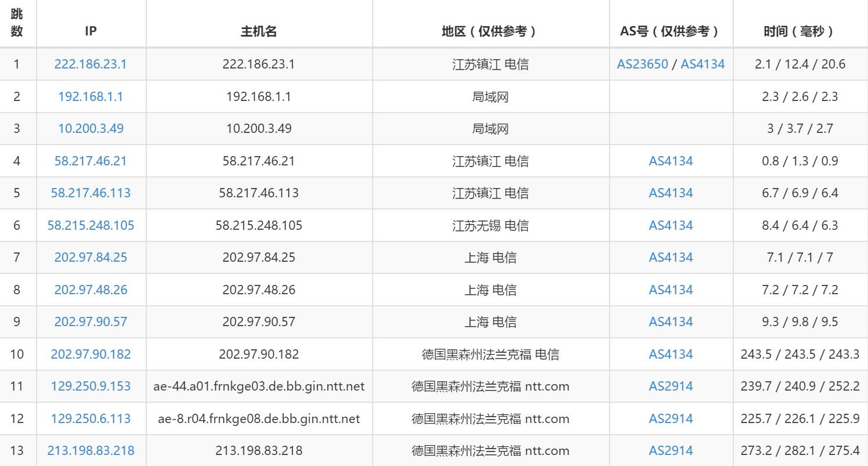Screen dimensions: 868x466
Task: Open the AS2914 link for 129.250.6.113
Action: click(671, 418)
